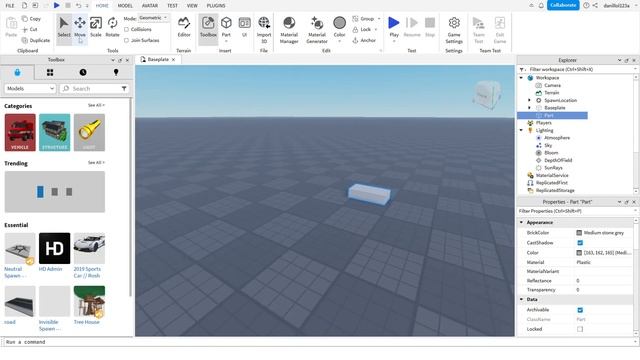Click the toolbox Search field

pos(95,89)
